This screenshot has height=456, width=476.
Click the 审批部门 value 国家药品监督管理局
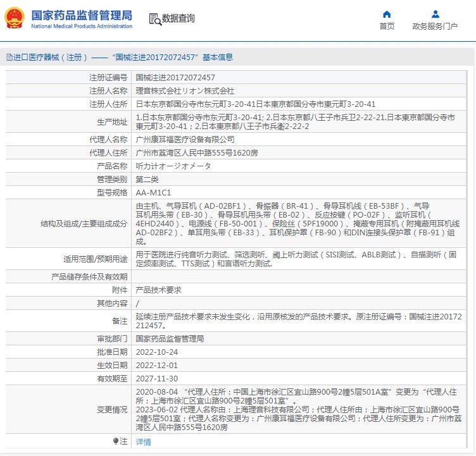pos(170,338)
